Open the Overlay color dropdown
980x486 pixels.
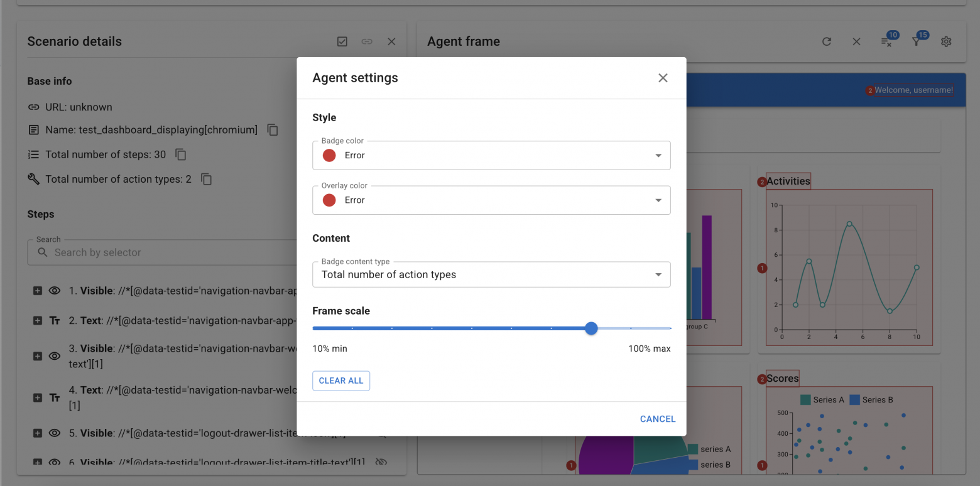click(491, 200)
